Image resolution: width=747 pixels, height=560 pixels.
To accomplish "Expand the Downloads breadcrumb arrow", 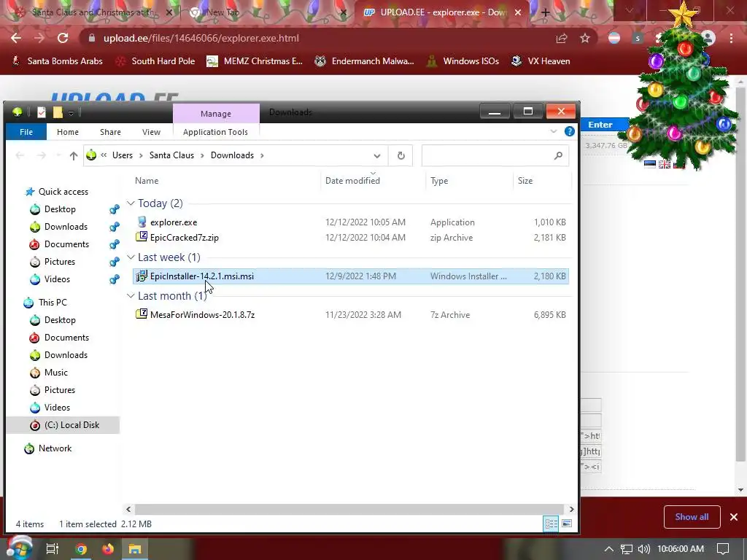I will click(262, 155).
